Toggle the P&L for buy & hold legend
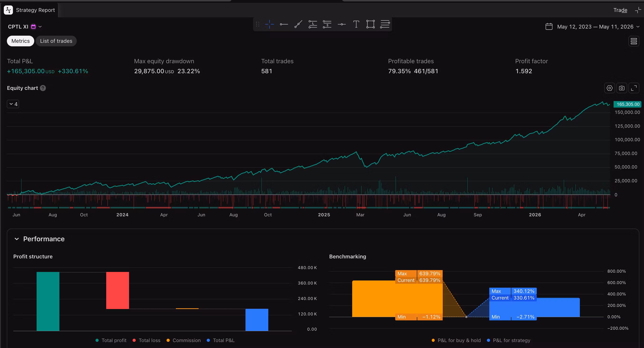The image size is (644, 348). pos(456,340)
